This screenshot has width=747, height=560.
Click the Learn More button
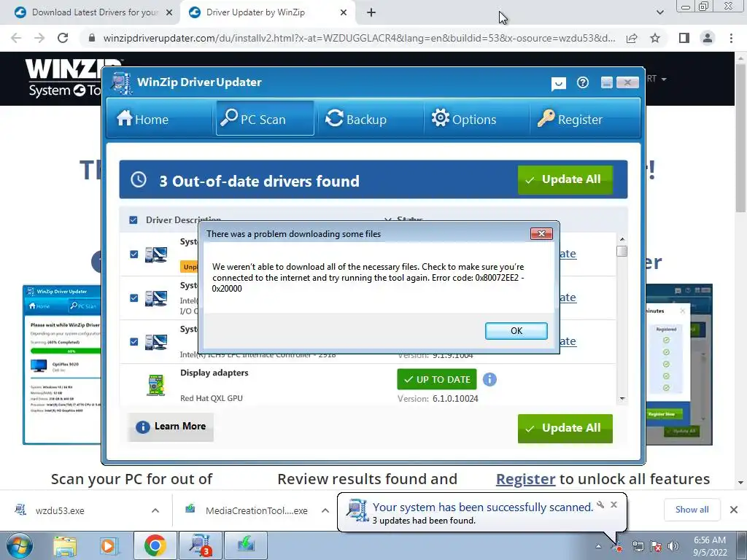[x=171, y=426]
